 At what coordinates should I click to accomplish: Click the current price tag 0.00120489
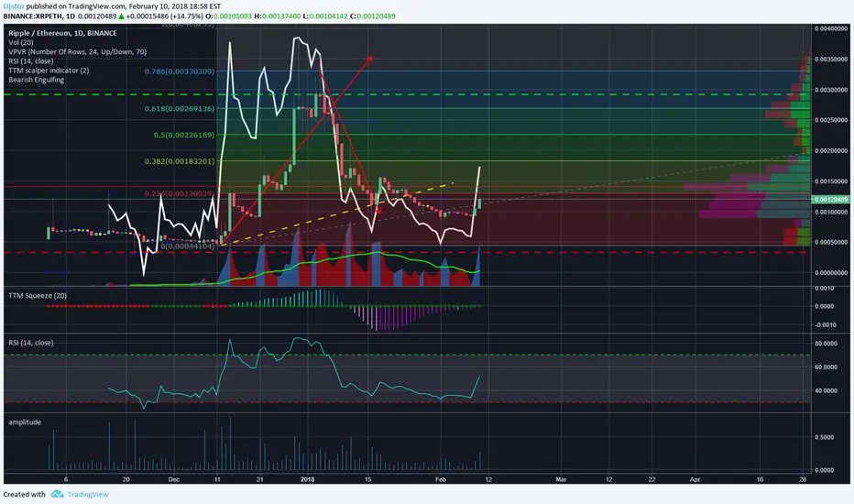click(830, 200)
